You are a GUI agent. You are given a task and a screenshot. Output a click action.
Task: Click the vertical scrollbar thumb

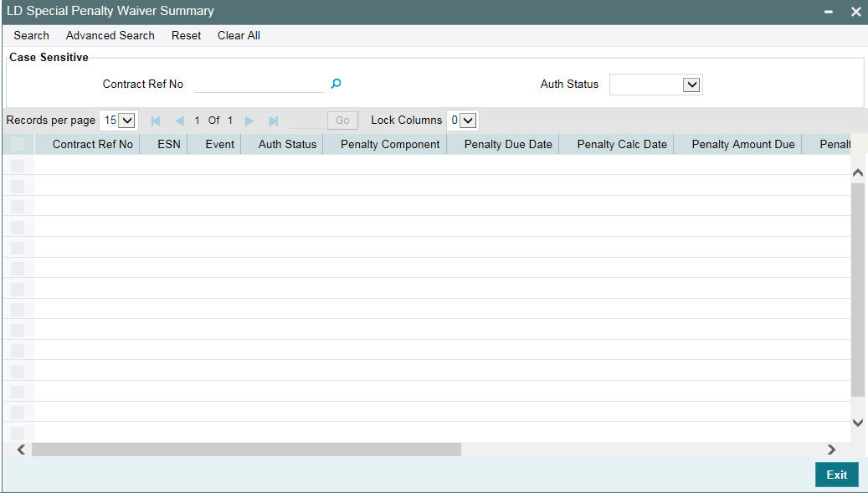(857, 290)
